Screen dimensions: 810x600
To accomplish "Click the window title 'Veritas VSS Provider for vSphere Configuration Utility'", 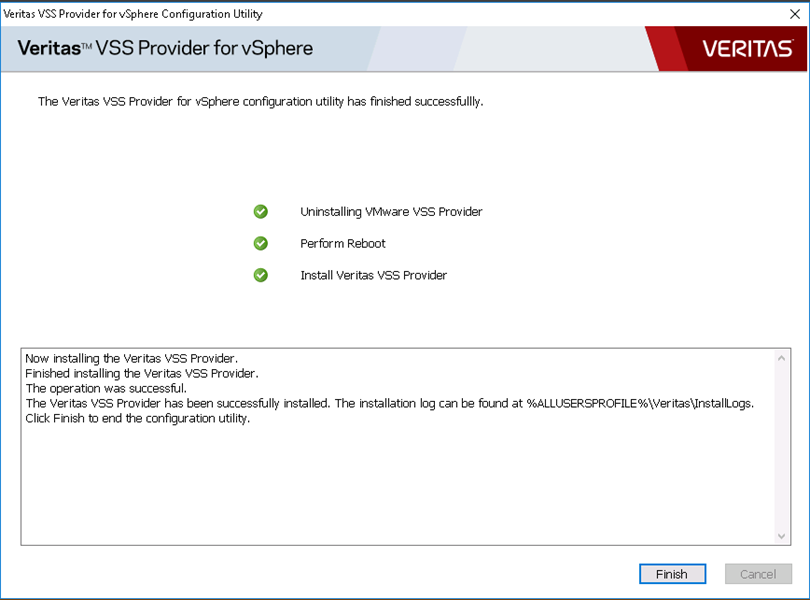I will 133,14.
